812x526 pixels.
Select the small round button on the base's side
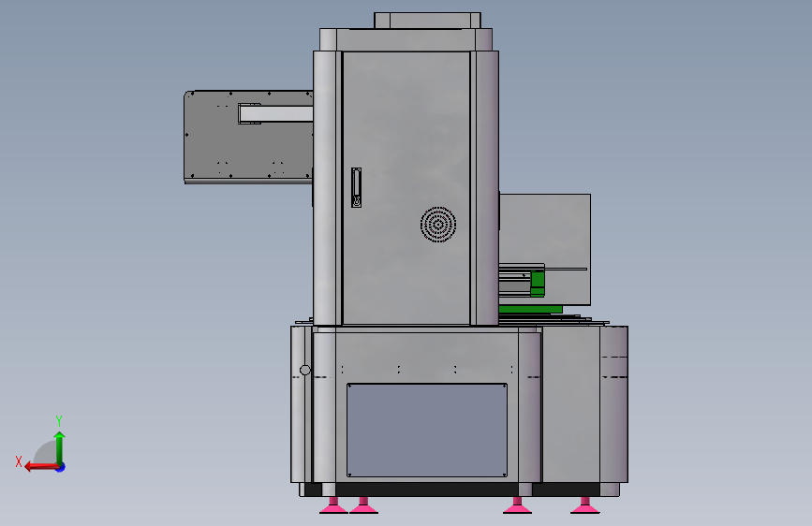[305, 370]
